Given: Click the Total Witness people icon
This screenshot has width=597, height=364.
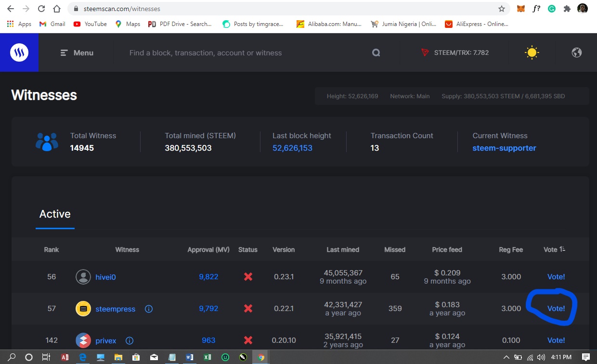Looking at the screenshot, I should (47, 142).
